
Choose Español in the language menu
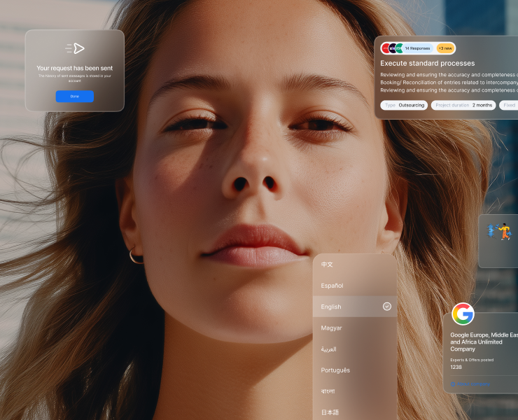tap(332, 286)
